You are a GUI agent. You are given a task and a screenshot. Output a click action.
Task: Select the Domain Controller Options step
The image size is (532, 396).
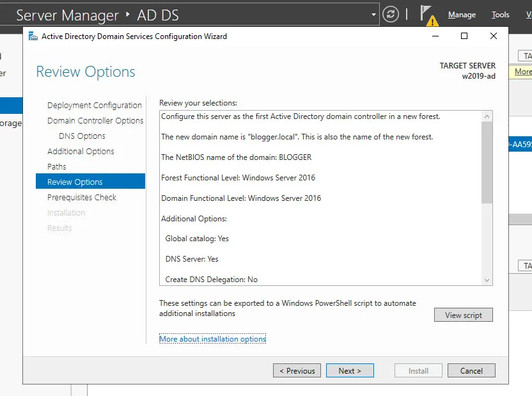[x=95, y=121]
